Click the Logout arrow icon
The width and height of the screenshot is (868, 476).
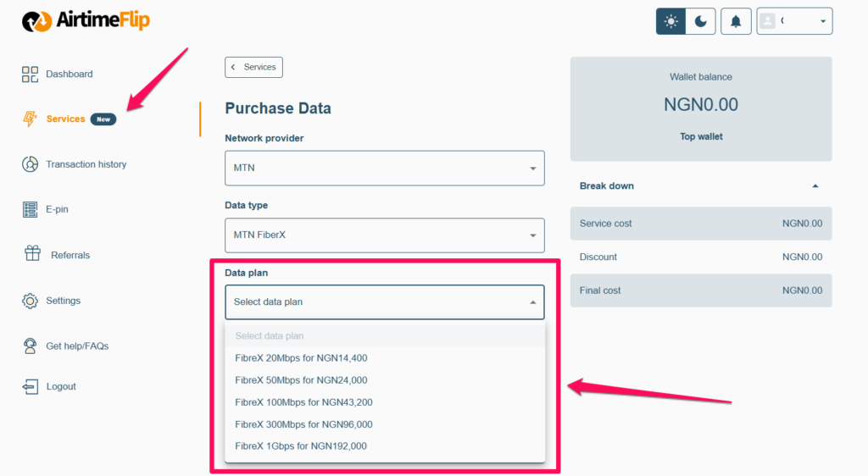30,386
